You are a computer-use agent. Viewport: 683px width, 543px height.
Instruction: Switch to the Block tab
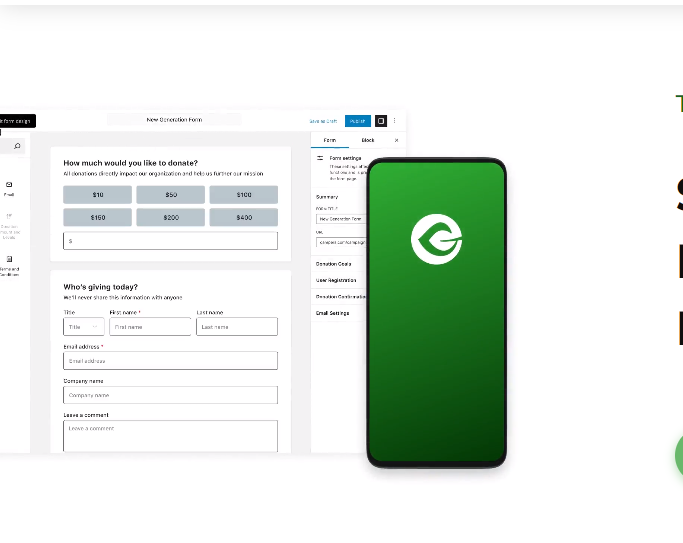(x=368, y=140)
